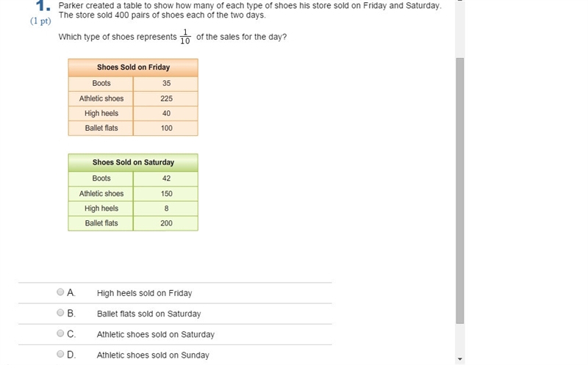Choose radio button C Athletic shoes on Saturday
The image size is (588, 365).
(x=60, y=333)
